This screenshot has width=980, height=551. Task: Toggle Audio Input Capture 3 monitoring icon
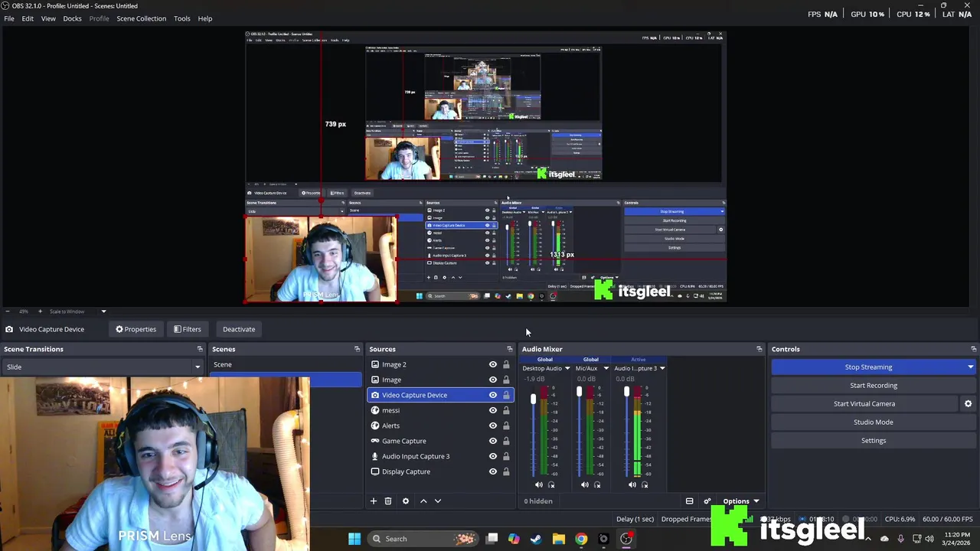(645, 484)
